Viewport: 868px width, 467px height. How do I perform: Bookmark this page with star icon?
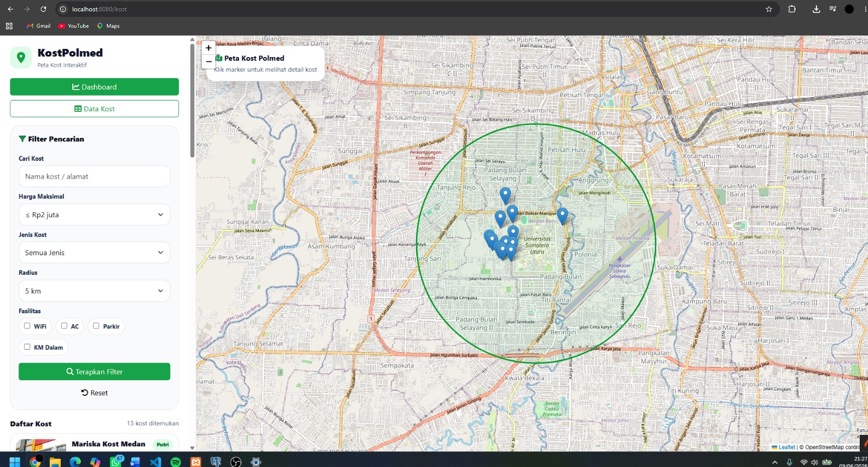click(x=769, y=9)
